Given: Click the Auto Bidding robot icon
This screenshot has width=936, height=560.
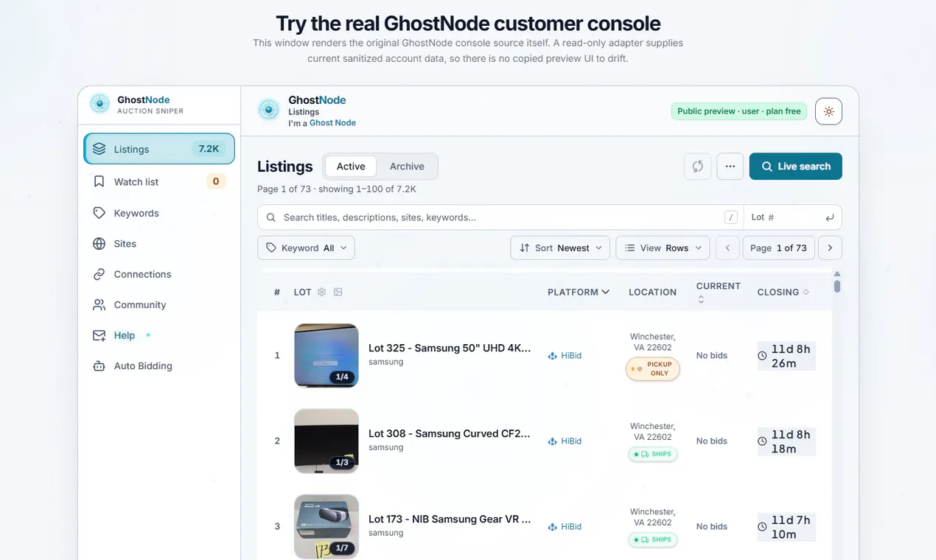Looking at the screenshot, I should pos(99,365).
